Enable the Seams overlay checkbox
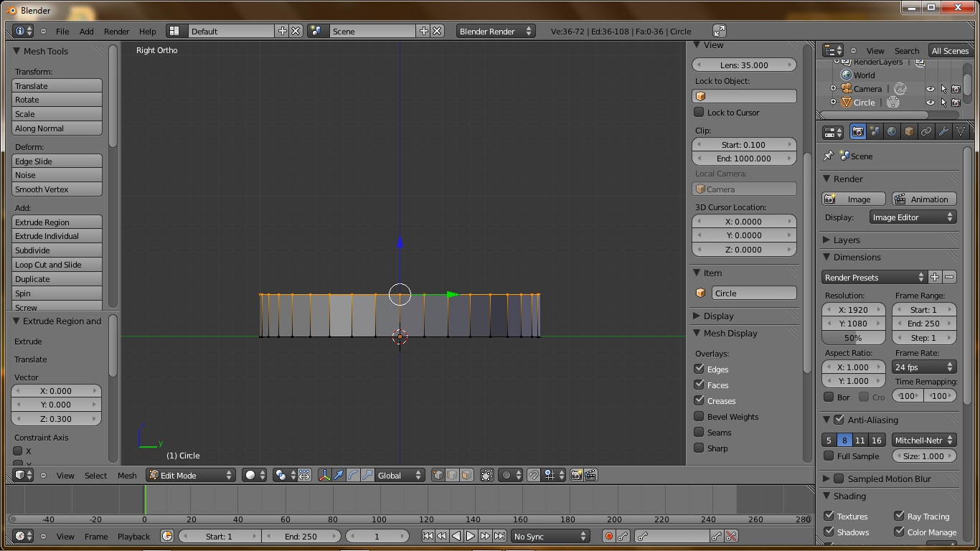The width and height of the screenshot is (980, 551). [x=699, y=432]
